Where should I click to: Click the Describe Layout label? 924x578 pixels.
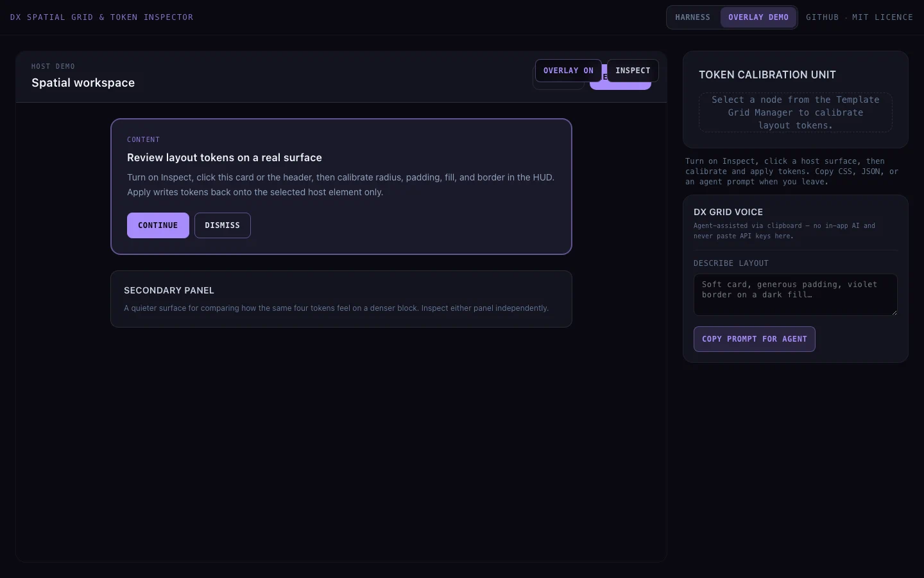[731, 263]
